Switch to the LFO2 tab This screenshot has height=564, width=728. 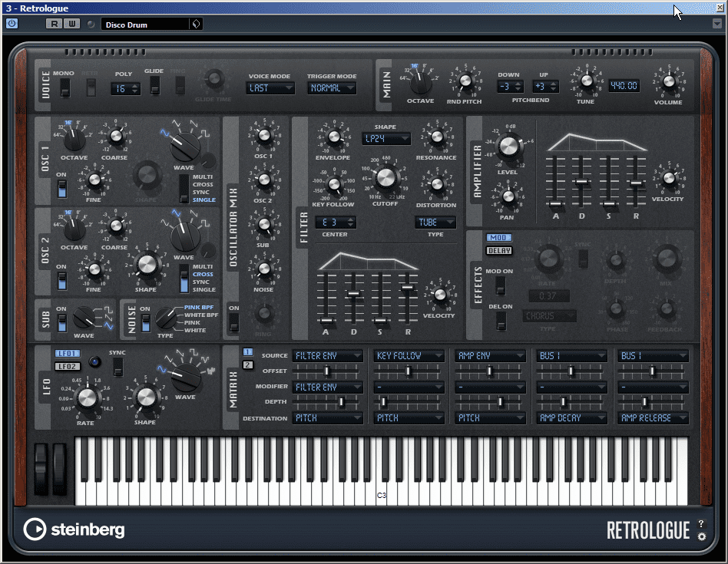click(x=68, y=367)
